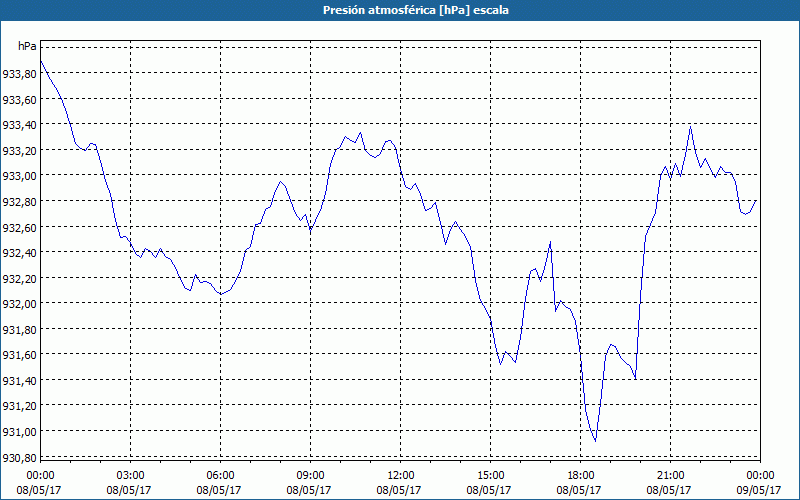
Task: Click the 933,80 y-axis label
Action: click(19, 74)
